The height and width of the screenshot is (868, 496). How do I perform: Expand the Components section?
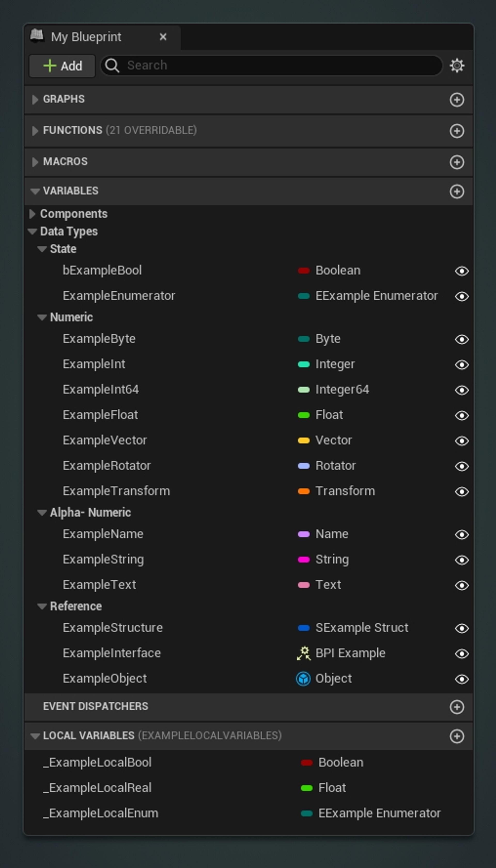[33, 214]
